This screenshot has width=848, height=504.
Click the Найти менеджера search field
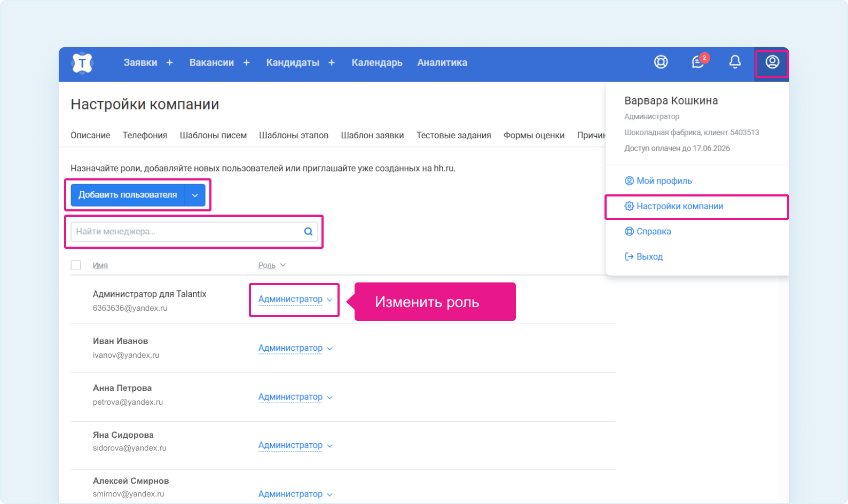(187, 232)
